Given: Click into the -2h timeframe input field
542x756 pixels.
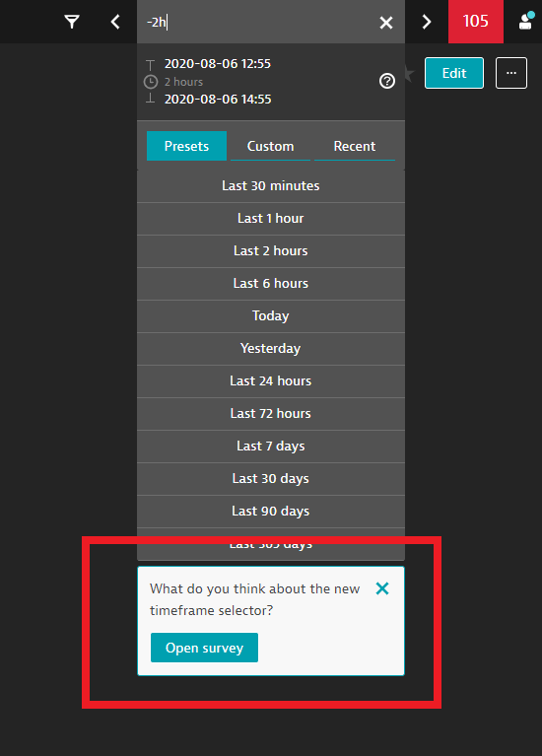Looking at the screenshot, I should 260,22.
